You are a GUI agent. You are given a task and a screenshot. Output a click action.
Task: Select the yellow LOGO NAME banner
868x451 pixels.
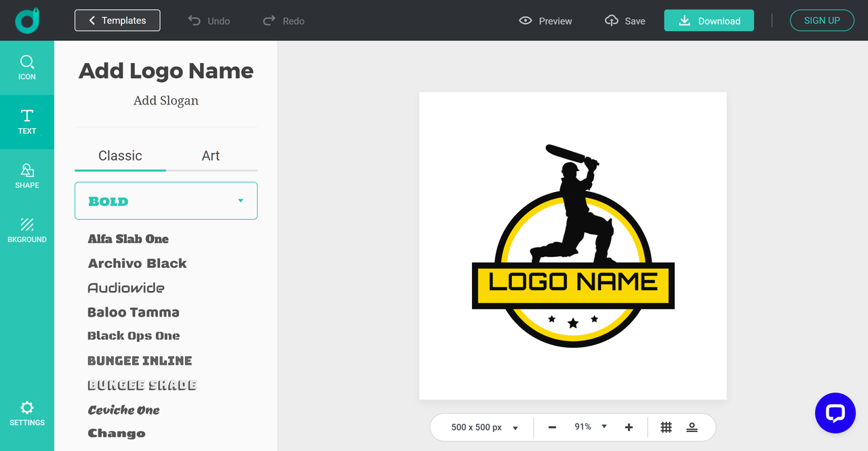coord(573,285)
